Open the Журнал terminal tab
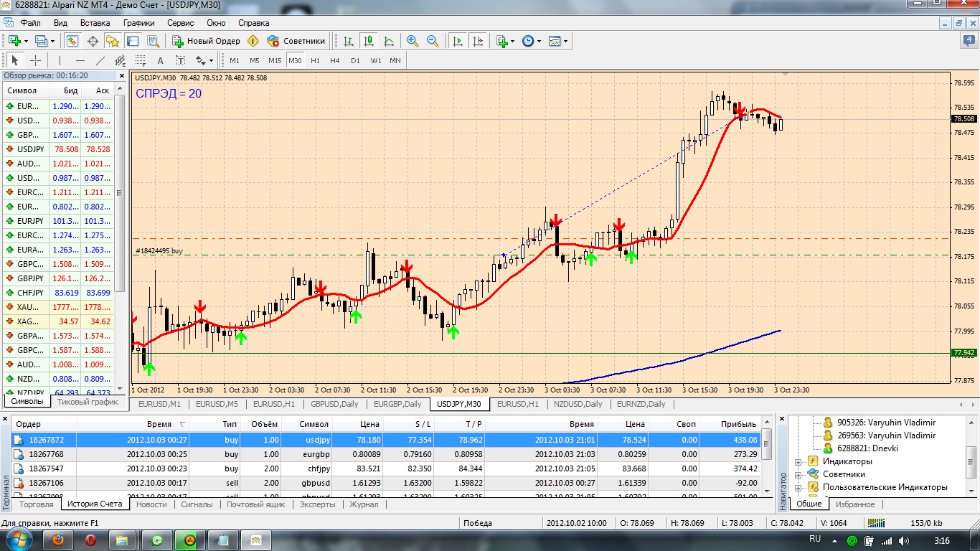The width and height of the screenshot is (980, 551). pyautogui.click(x=364, y=504)
